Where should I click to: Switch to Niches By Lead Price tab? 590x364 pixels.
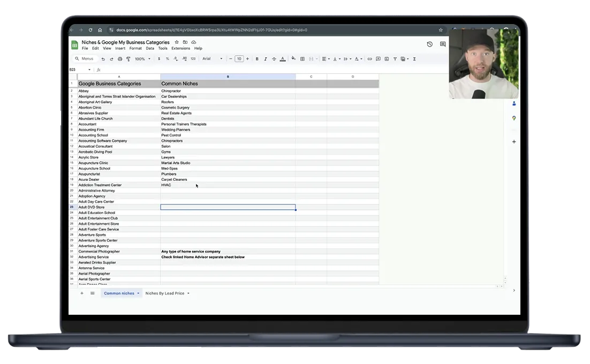click(165, 293)
